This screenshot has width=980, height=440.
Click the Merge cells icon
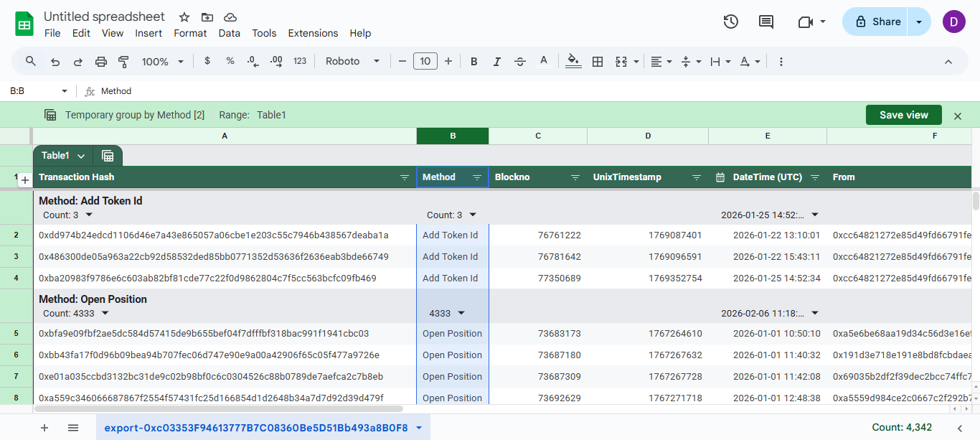point(621,61)
